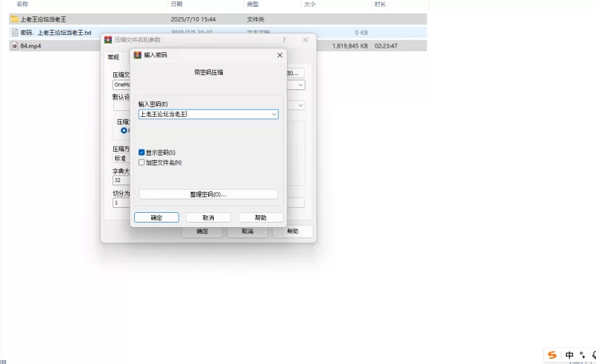
Task: Select the 密码 text file icon
Action: click(14, 33)
